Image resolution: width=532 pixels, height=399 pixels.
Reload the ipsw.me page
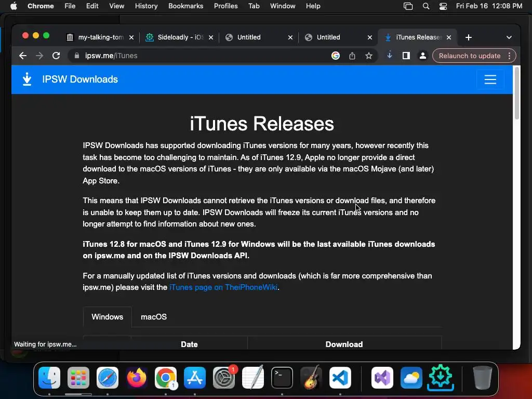pyautogui.click(x=56, y=56)
